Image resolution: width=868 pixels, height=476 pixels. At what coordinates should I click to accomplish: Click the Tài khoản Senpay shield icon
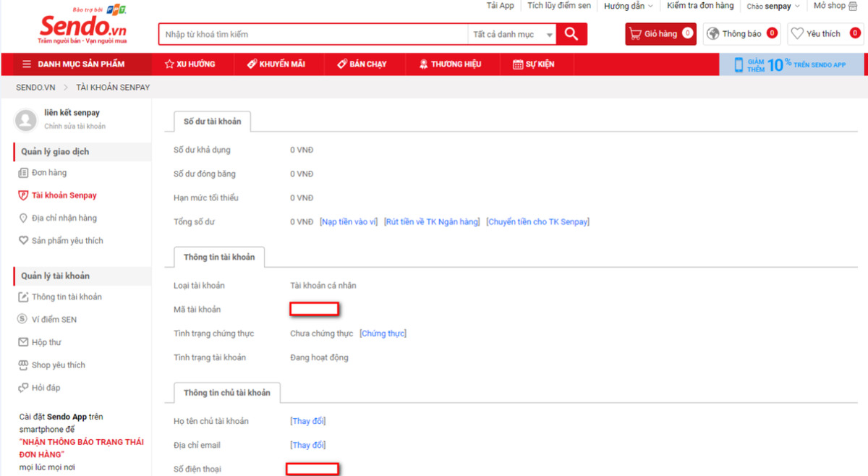coord(23,195)
